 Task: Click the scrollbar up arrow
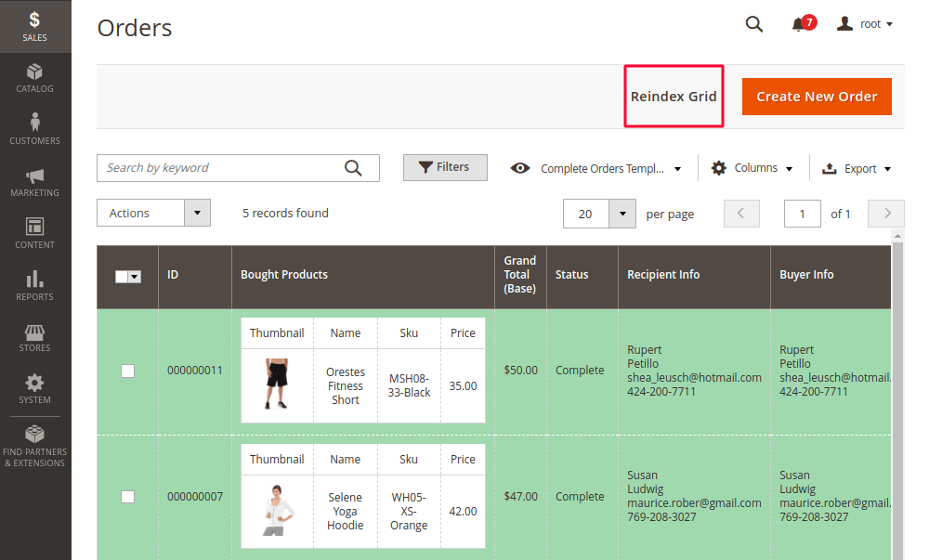click(898, 236)
